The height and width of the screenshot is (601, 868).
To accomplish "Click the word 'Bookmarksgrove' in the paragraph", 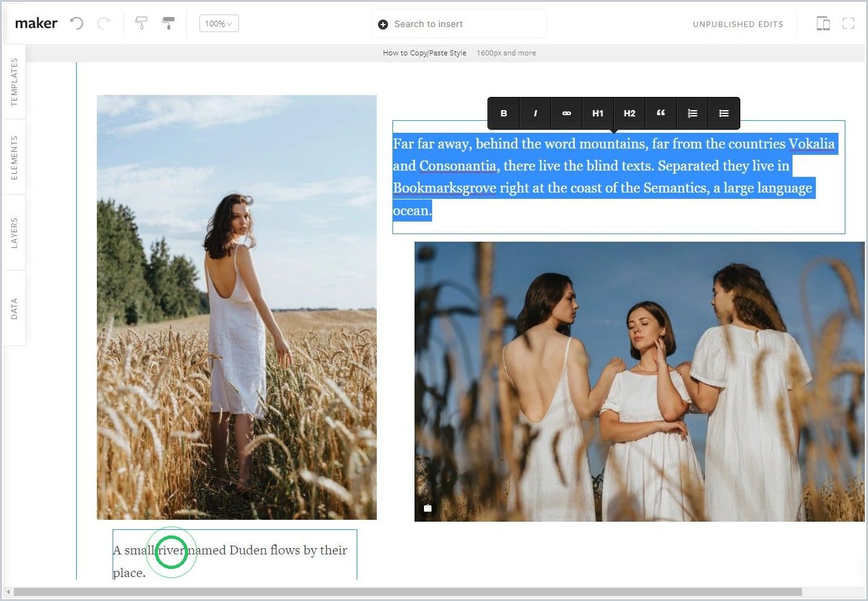I will (445, 188).
